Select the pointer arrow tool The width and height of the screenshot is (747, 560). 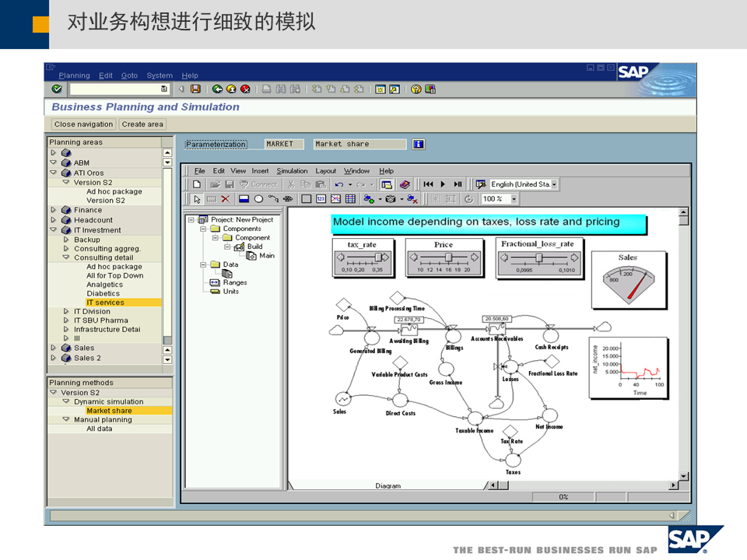pyautogui.click(x=197, y=199)
